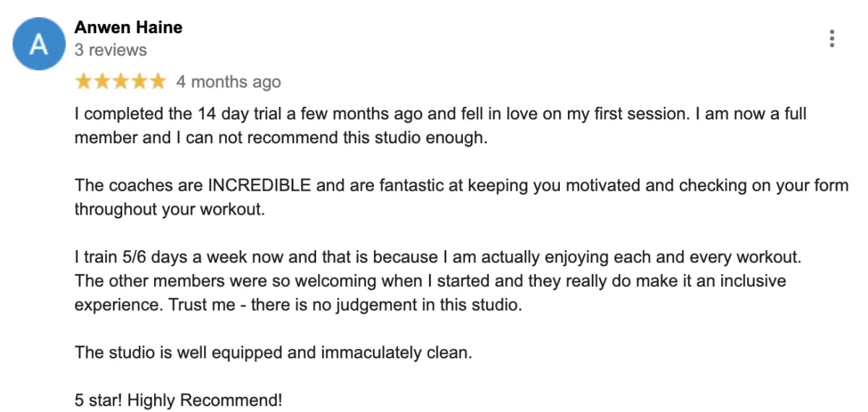
Task: Click the line ending 'recommend this studio enough'
Action: [281, 137]
